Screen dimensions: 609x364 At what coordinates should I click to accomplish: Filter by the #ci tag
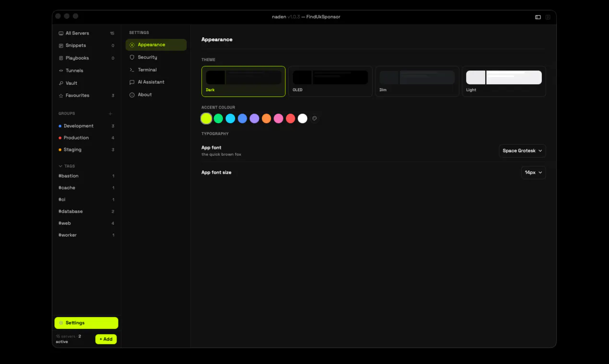click(86, 200)
